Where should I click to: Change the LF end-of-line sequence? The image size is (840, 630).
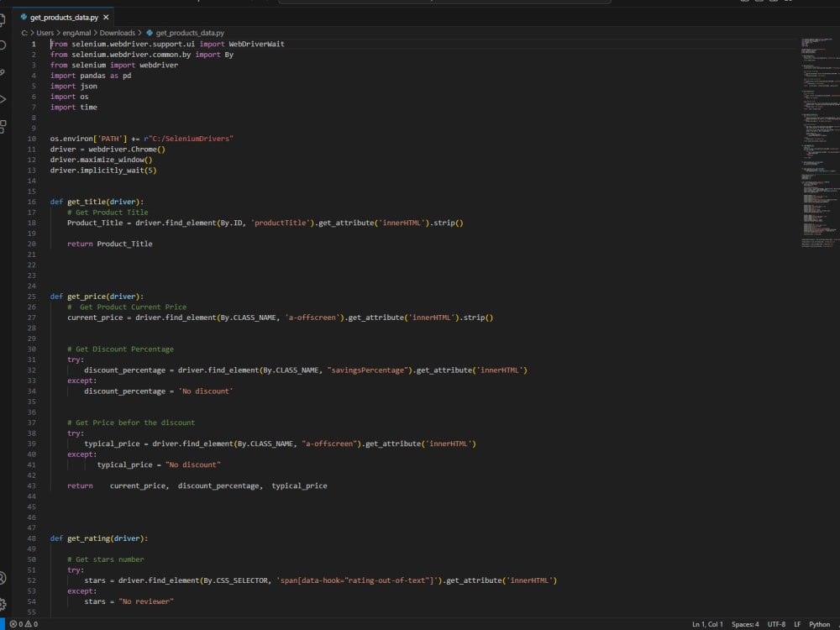click(797, 624)
